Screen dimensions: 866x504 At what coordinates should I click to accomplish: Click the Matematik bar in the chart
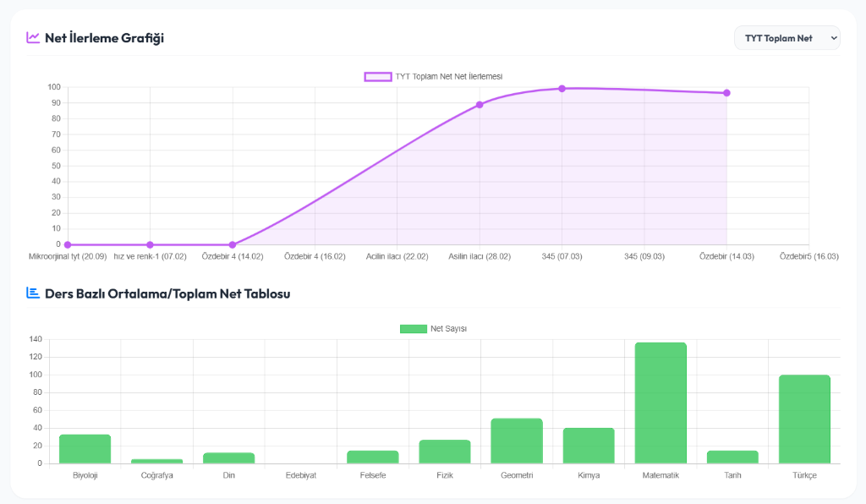(x=660, y=403)
